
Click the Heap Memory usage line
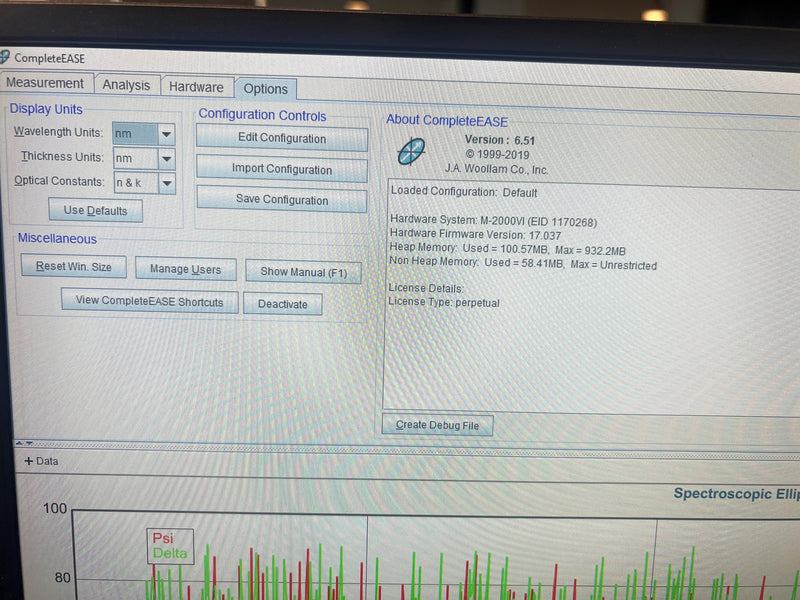507,249
